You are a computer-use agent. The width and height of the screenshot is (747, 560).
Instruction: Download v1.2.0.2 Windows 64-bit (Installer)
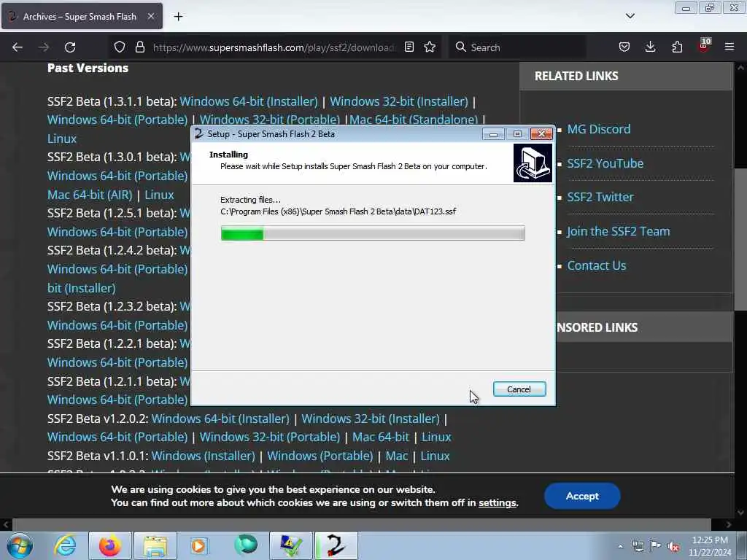pos(220,419)
